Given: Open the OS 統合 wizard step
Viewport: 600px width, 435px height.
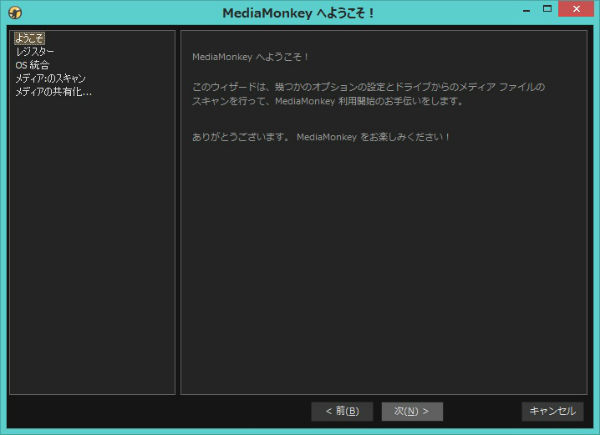Looking at the screenshot, I should click(32, 65).
